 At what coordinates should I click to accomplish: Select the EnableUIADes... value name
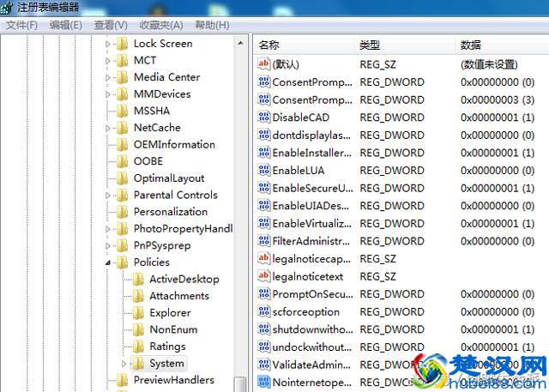point(311,206)
